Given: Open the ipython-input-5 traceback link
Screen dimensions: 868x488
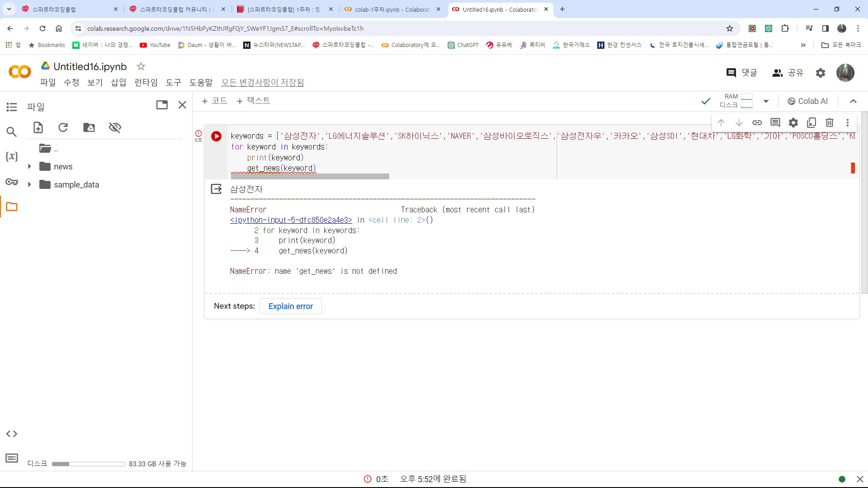Looking at the screenshot, I should coord(291,220).
